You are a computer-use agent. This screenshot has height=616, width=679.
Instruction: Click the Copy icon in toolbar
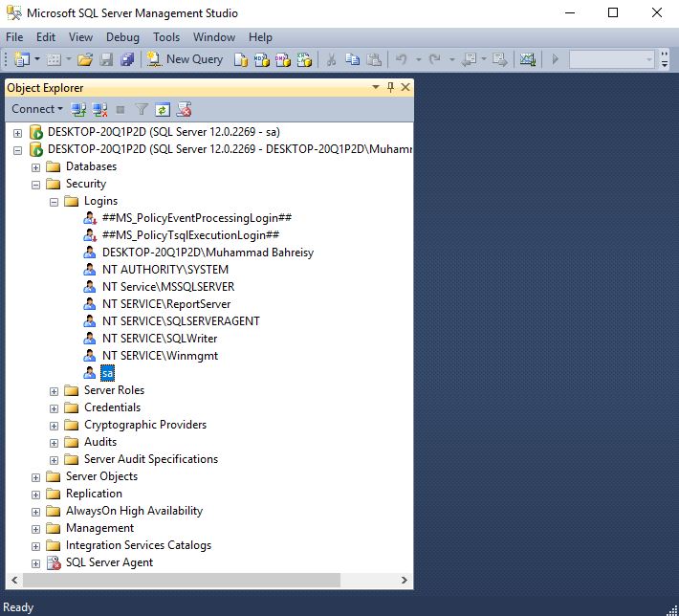tap(353, 59)
